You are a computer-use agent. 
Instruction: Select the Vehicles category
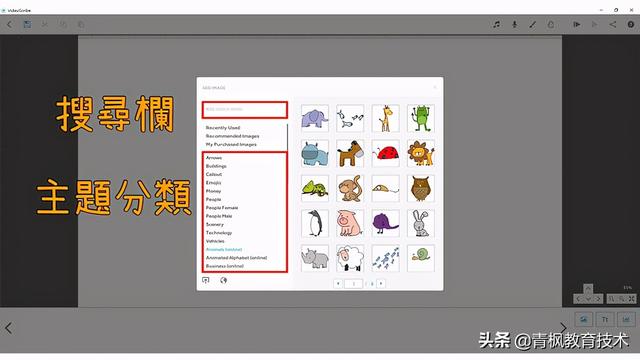215,241
